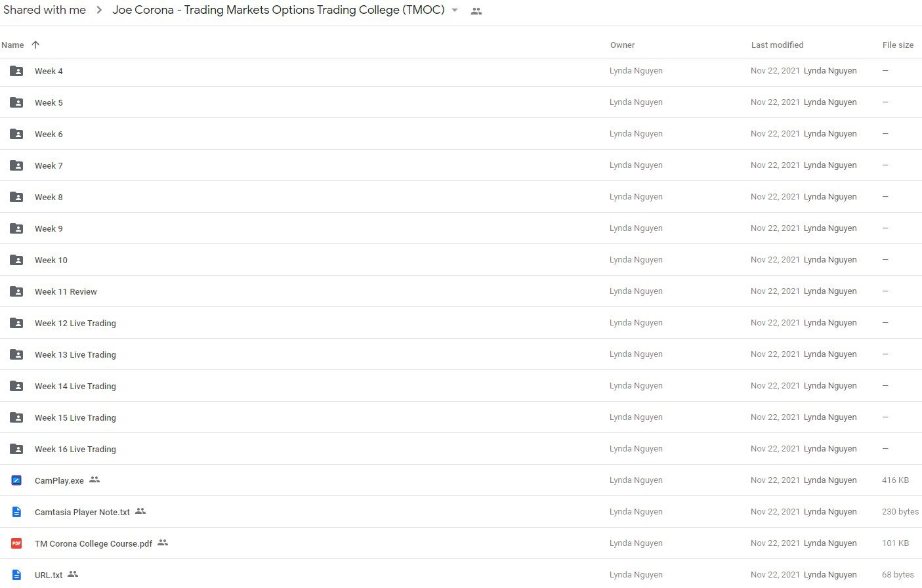Viewport: 922px width, 588px height.
Task: Select the Week 11 Review folder name
Action: (66, 292)
